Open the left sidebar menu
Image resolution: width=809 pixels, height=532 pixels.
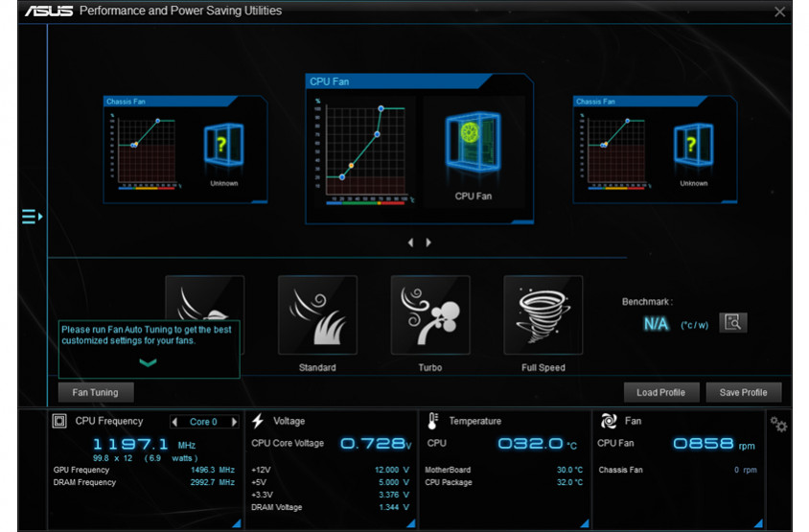click(x=32, y=217)
